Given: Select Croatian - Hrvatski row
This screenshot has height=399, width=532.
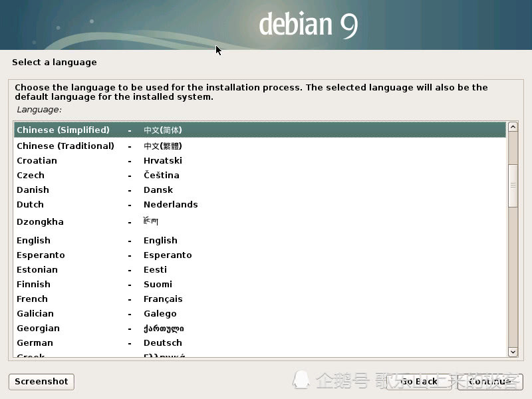Looking at the screenshot, I should [260, 160].
